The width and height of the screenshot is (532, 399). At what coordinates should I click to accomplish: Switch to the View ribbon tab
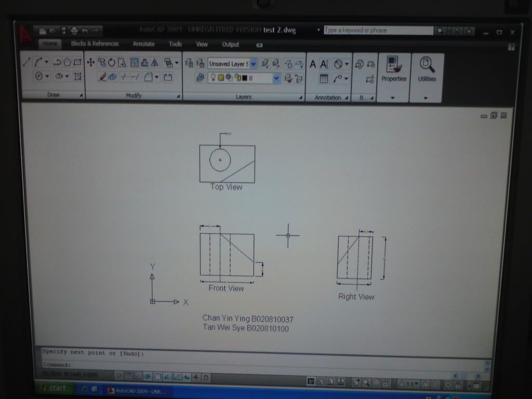coord(202,45)
